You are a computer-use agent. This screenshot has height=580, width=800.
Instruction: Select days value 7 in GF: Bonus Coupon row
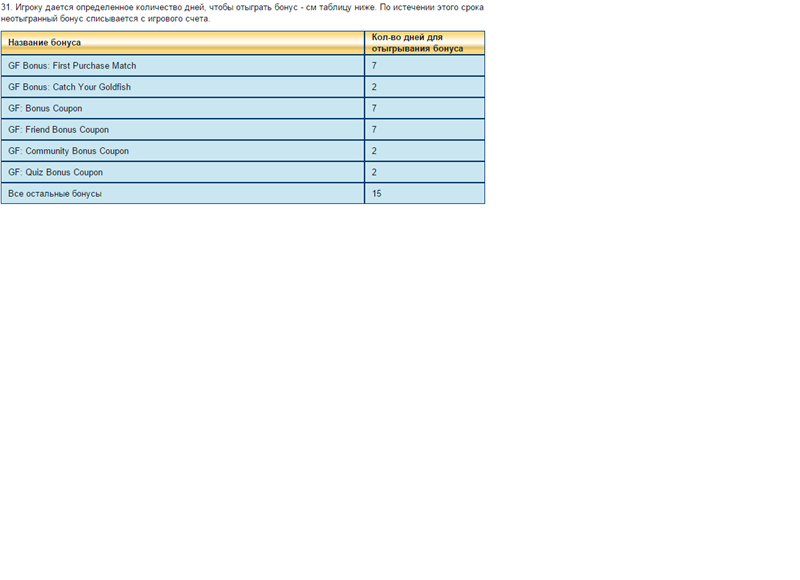[374, 108]
